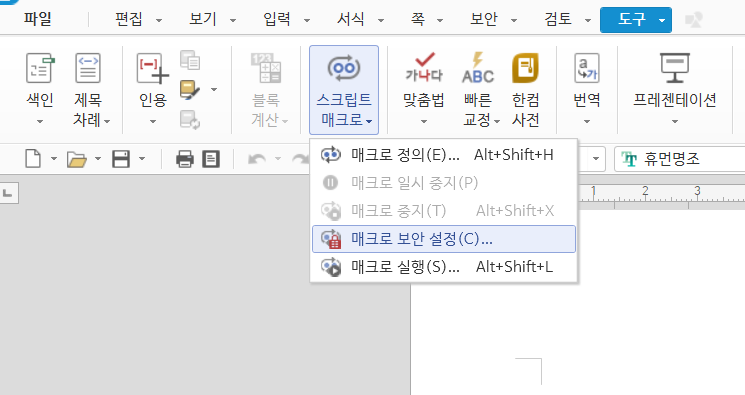Click the tab stop marker on ruler corner
Viewport: 745px width, 395px height.
point(8,193)
